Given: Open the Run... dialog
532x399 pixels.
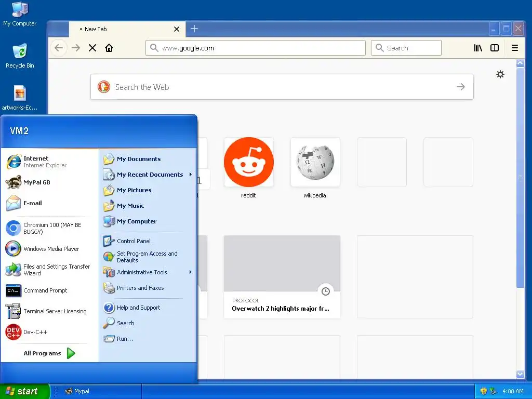Looking at the screenshot, I should point(148,339).
